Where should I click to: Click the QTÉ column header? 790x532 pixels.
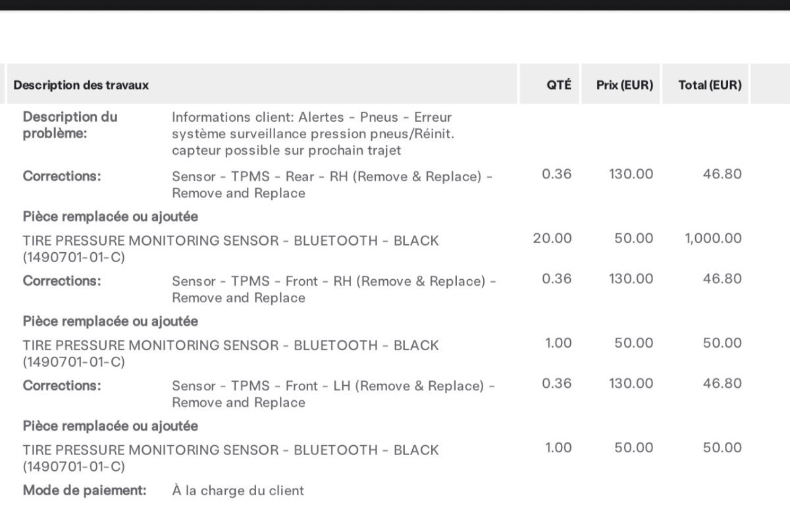pyautogui.click(x=559, y=85)
